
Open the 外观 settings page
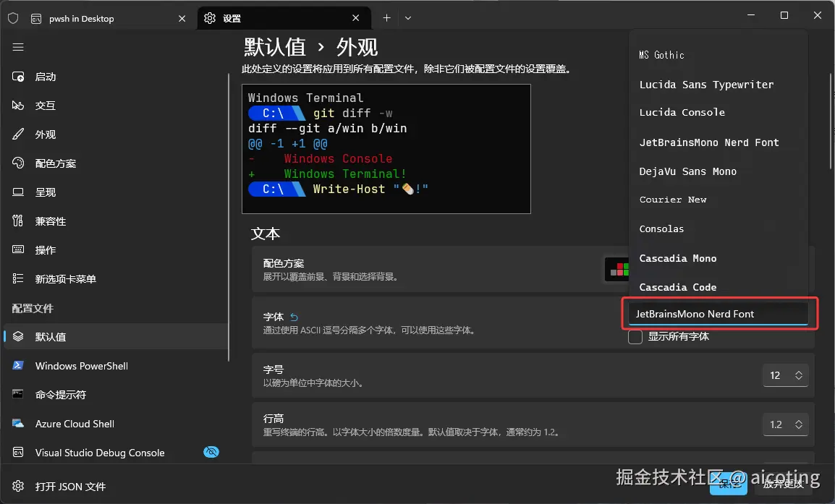click(116, 134)
